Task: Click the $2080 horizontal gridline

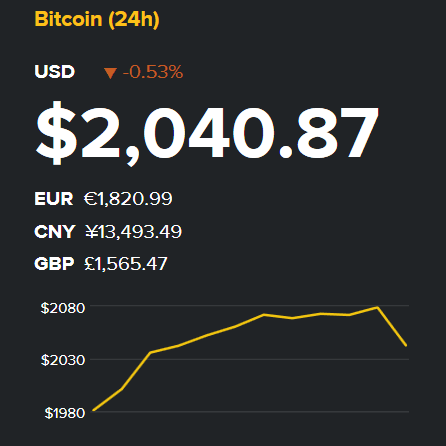Action: [x=250, y=305]
